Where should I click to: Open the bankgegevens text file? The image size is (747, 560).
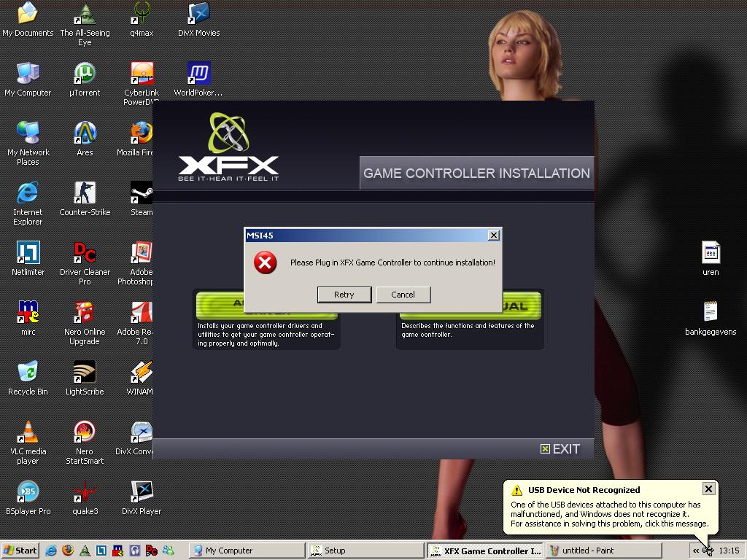[x=711, y=314]
